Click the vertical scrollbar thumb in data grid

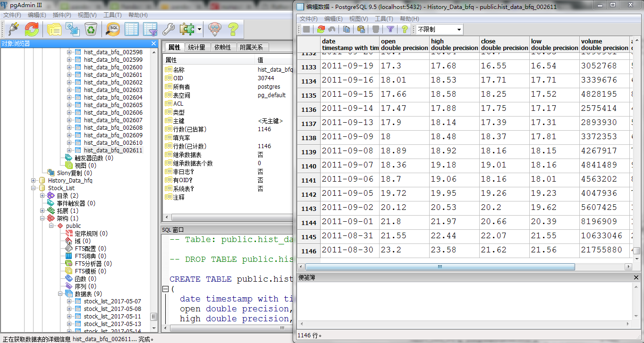[636, 251]
